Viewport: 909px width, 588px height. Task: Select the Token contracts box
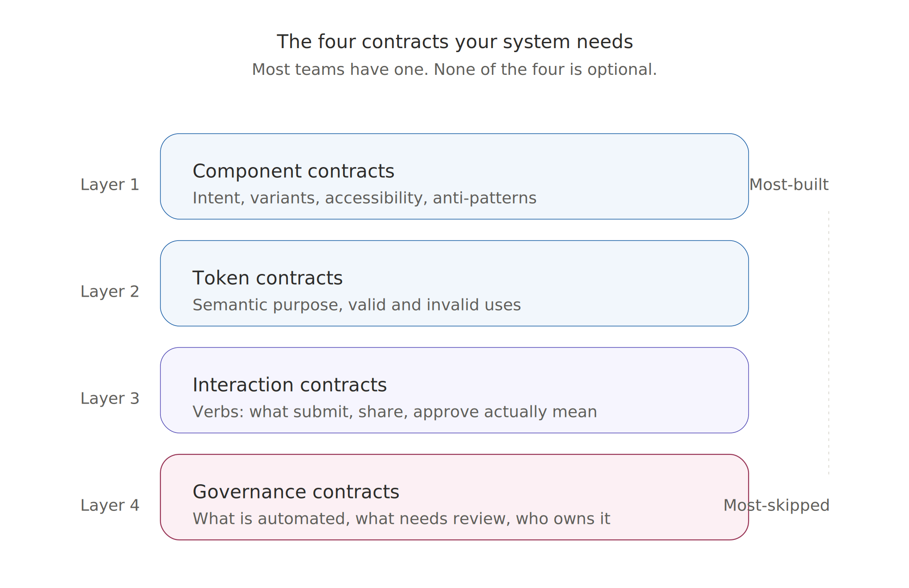point(454,283)
